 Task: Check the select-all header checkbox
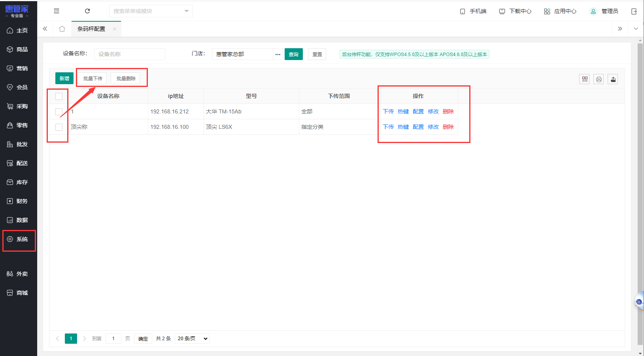(x=59, y=96)
